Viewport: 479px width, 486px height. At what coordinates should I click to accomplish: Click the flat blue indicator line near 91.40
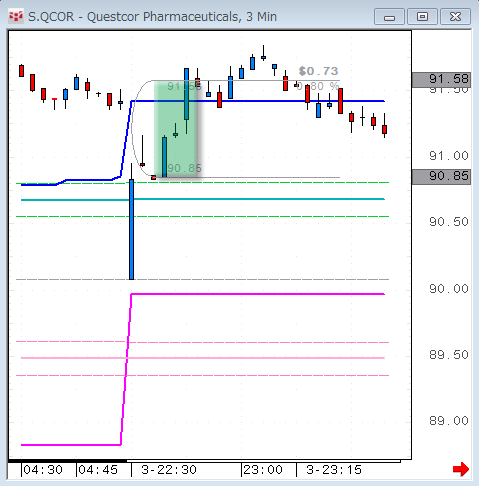(x=258, y=101)
